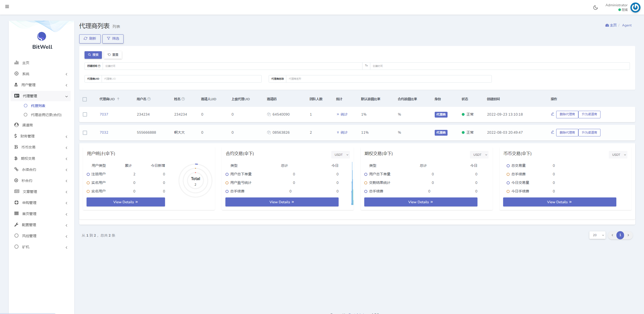The height and width of the screenshot is (314, 644).
Task: Click the Administrator power avatar icon
Action: (635, 7)
